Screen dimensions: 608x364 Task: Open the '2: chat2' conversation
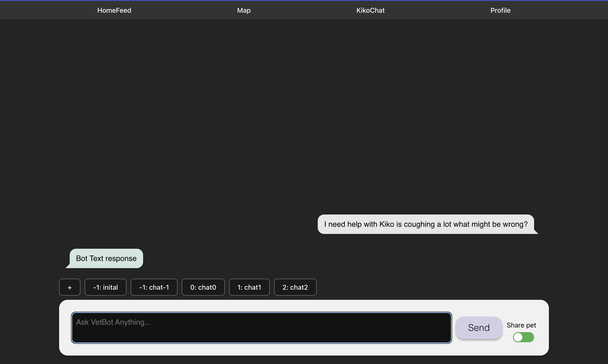tap(295, 287)
